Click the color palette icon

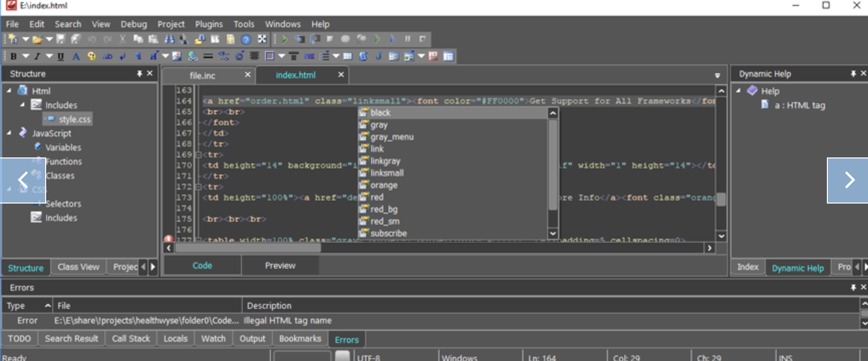[x=91, y=56]
